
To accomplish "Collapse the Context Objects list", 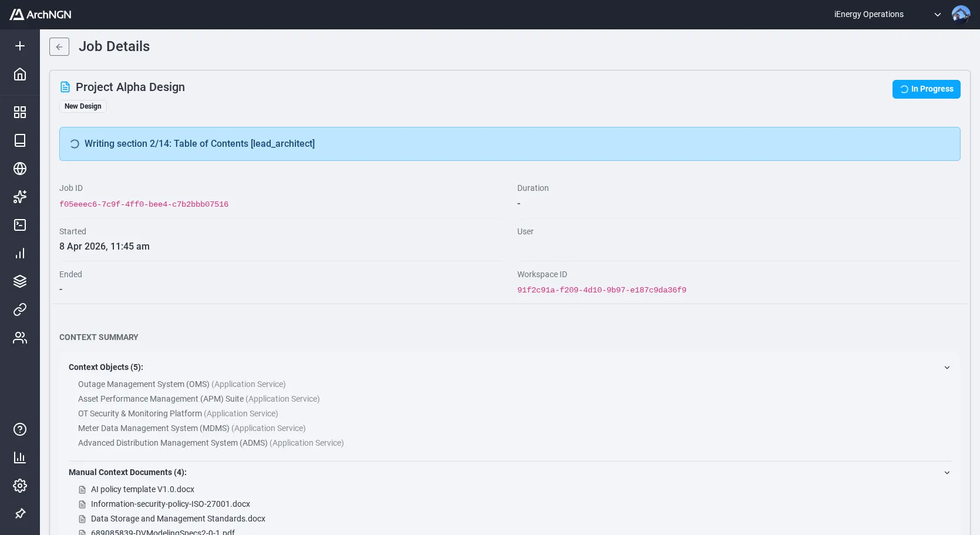I will click(947, 367).
